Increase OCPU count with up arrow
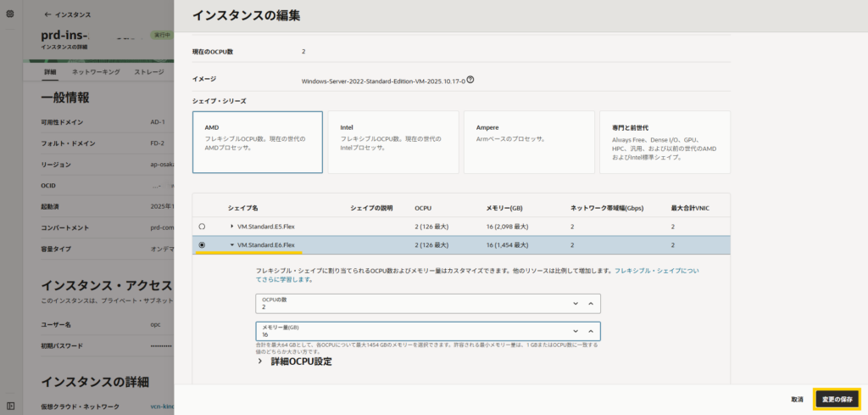868x415 pixels. 591,304
